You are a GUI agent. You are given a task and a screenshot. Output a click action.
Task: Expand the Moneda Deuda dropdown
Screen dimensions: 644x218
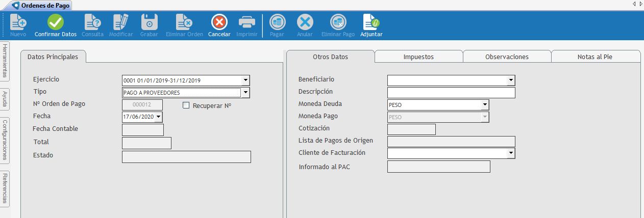[484, 105]
